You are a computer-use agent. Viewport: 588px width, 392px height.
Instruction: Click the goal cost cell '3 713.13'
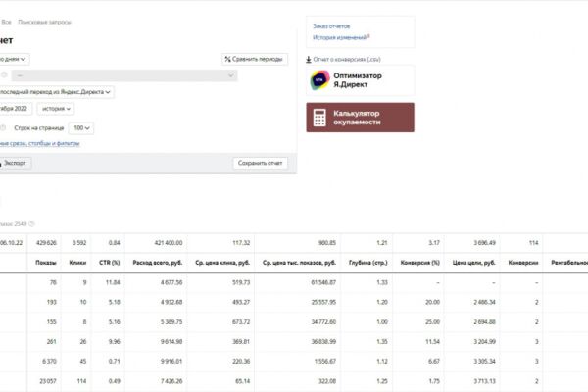point(484,381)
